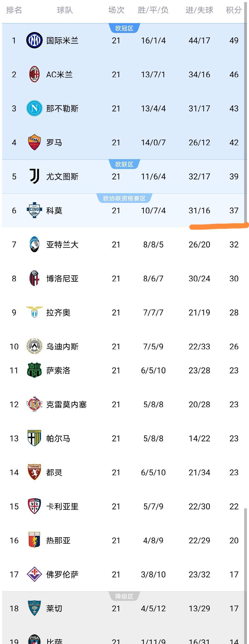Select the 欧联区 zone label
249x644 pixels.
pos(124,164)
